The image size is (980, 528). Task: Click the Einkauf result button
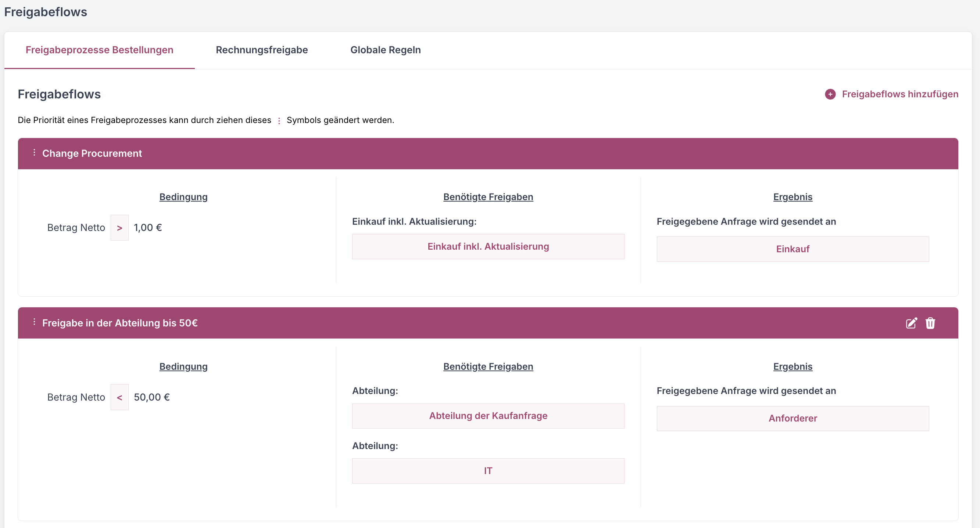[x=793, y=249]
